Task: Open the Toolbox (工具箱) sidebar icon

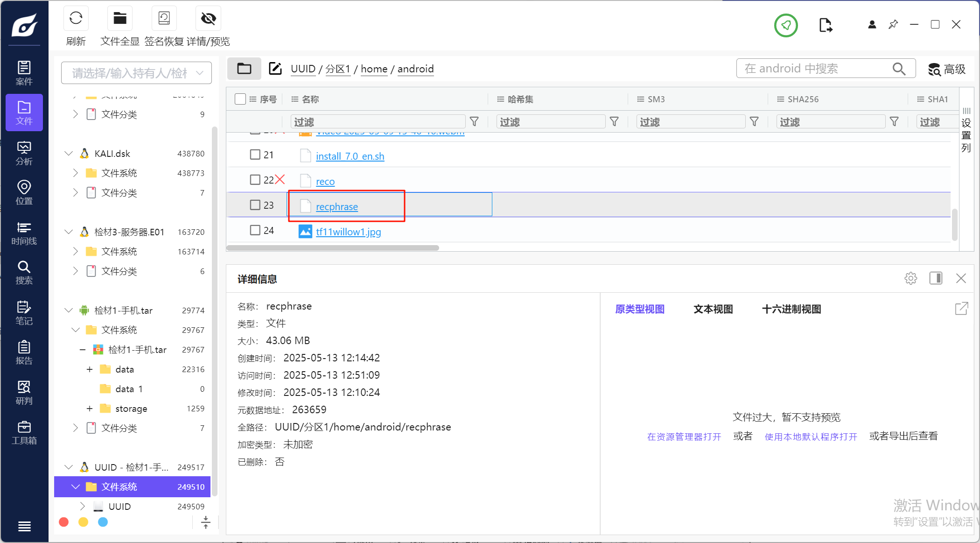Action: 24,432
